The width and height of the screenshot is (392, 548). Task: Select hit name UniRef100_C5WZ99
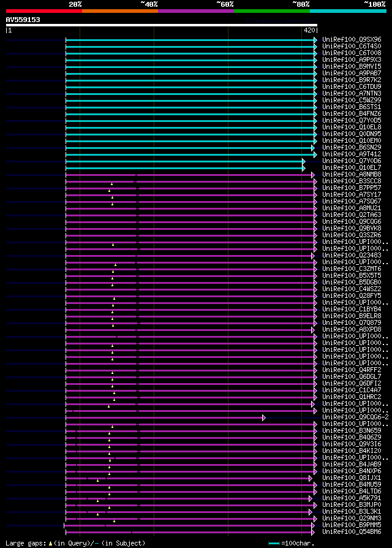[x=352, y=101]
